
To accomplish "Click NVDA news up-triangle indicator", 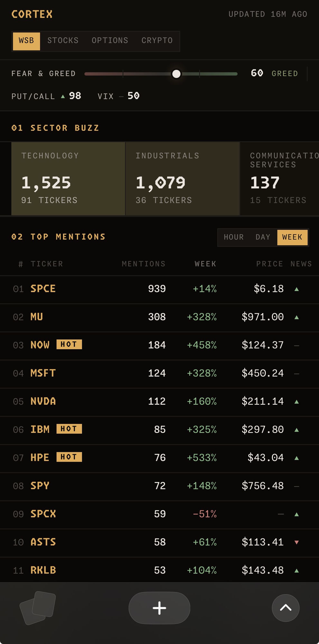I will [296, 402].
